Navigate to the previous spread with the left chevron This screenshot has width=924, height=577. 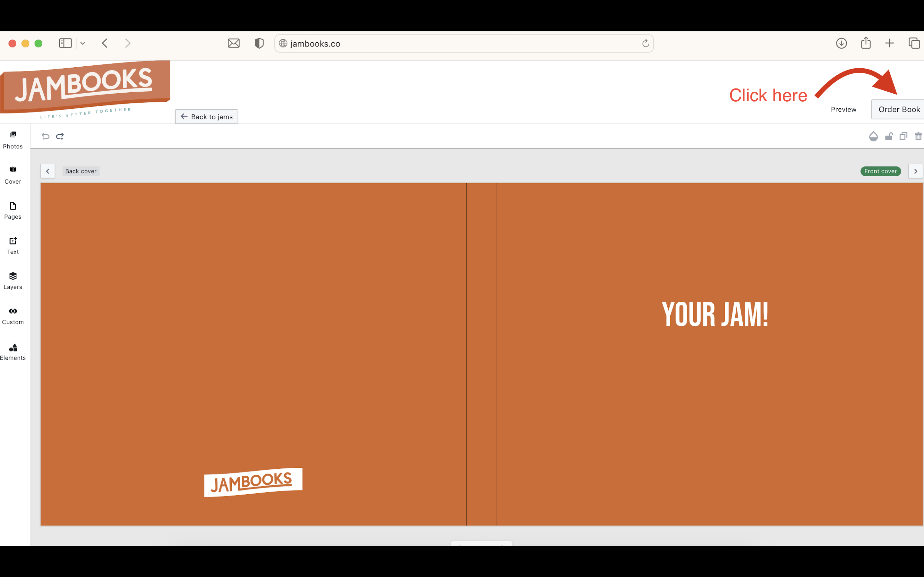(48, 171)
